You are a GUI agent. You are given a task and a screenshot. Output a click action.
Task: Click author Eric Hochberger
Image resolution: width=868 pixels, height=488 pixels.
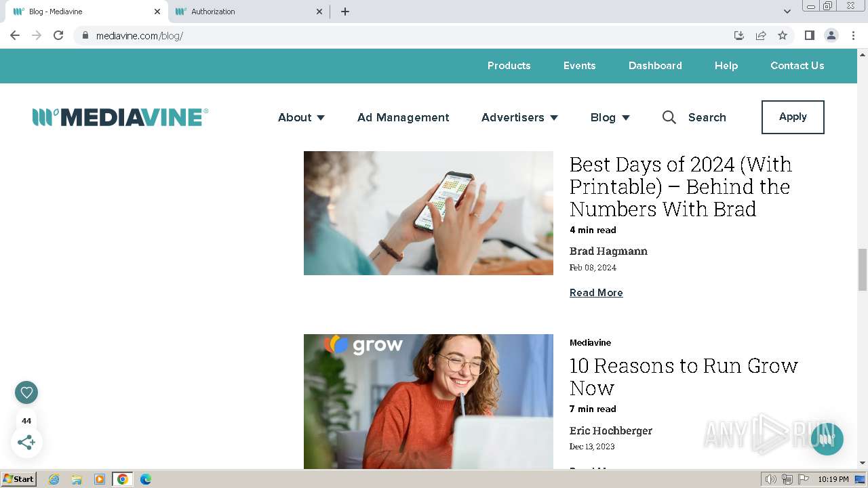(x=610, y=430)
